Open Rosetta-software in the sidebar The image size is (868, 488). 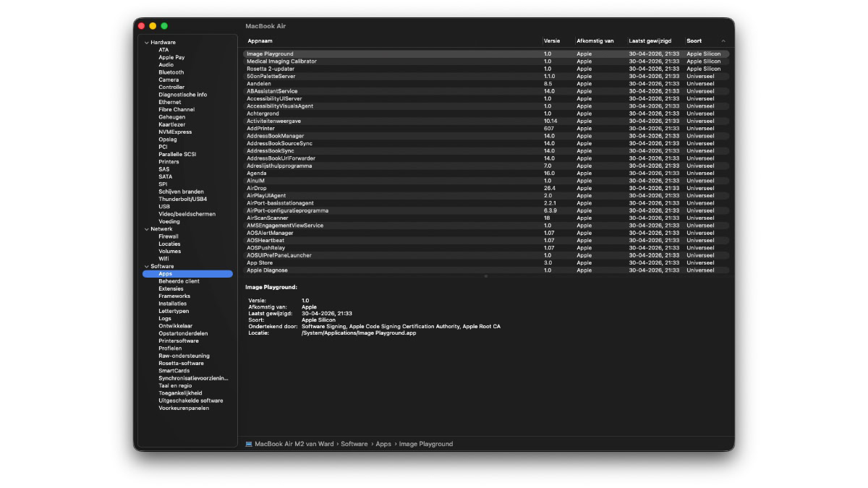(x=182, y=364)
